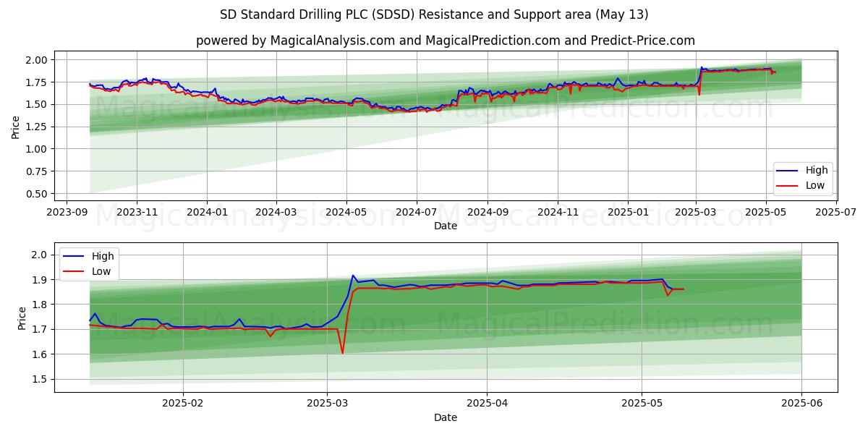Viewport: 868px width, 434px height.
Task: Click the red Low line dip near 1.6 in bottom chart
Action: tap(342, 352)
